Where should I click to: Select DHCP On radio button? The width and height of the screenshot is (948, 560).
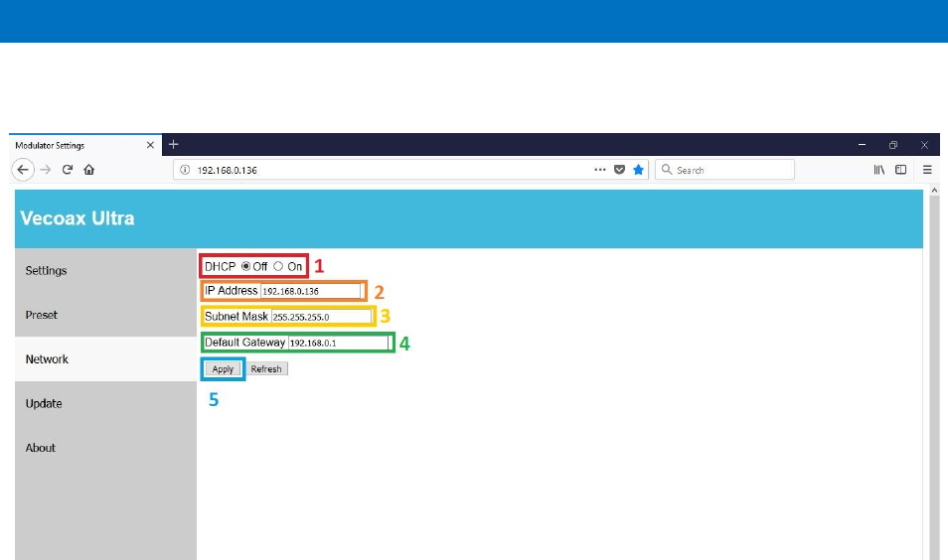(278, 266)
